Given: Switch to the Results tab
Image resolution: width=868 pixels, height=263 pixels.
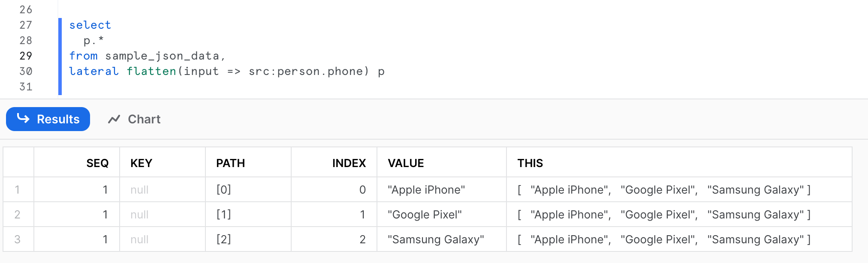Looking at the screenshot, I should [48, 119].
